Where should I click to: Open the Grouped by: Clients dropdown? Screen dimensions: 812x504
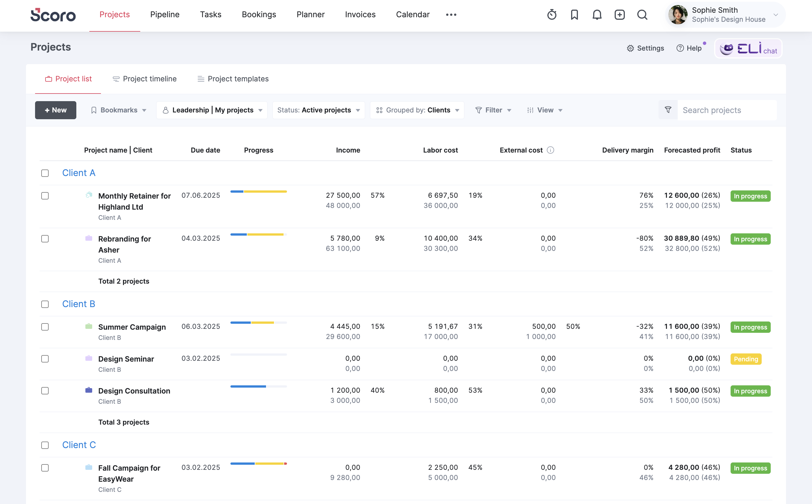417,110
